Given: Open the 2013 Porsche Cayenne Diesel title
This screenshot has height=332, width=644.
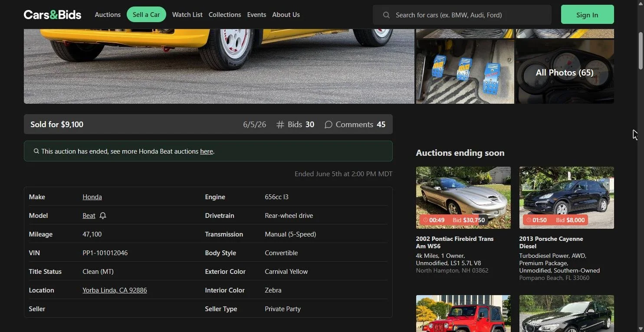Looking at the screenshot, I should point(551,242).
